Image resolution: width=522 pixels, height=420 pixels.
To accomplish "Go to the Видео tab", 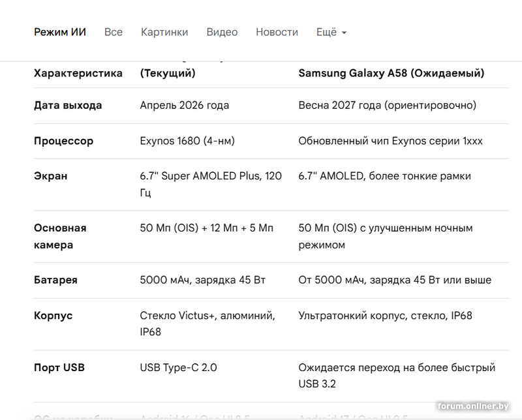I will (x=222, y=32).
